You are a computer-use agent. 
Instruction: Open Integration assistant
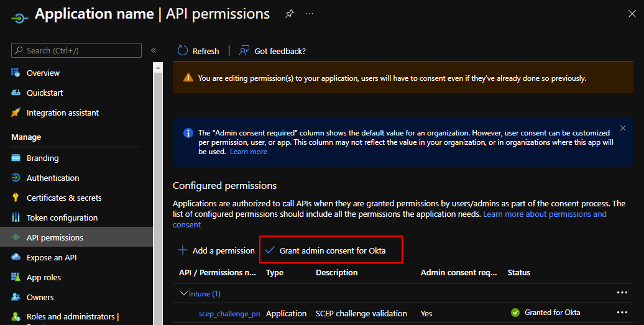pos(63,113)
